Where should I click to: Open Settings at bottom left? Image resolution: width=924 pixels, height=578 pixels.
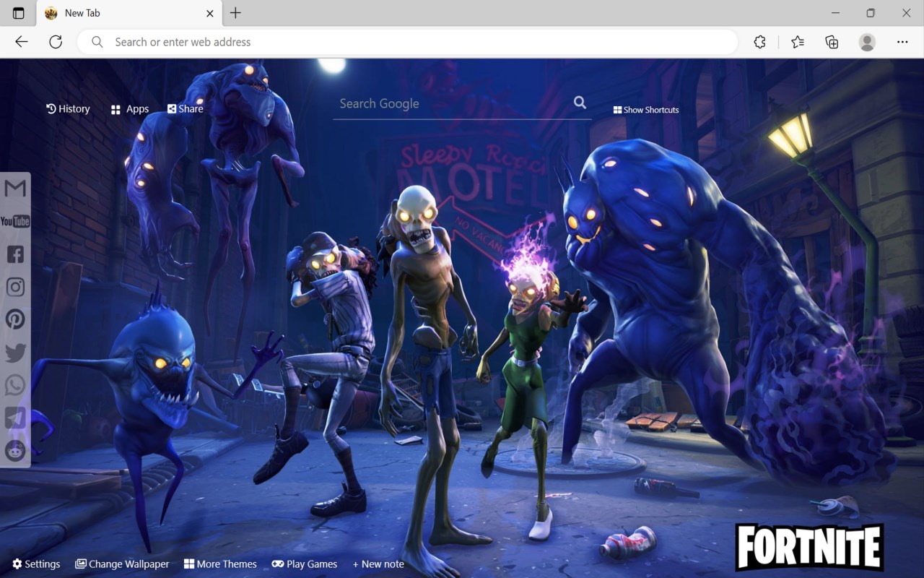coord(36,564)
